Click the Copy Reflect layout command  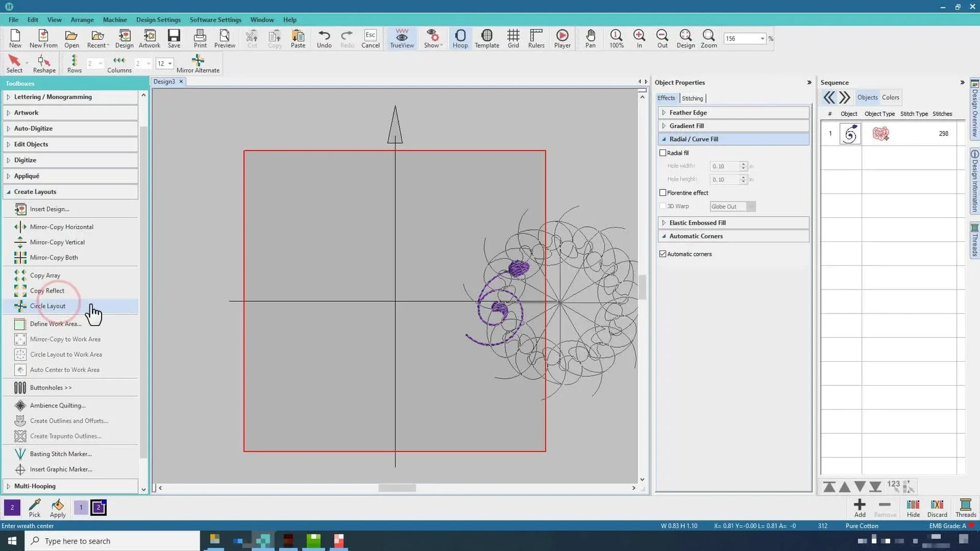coord(48,290)
